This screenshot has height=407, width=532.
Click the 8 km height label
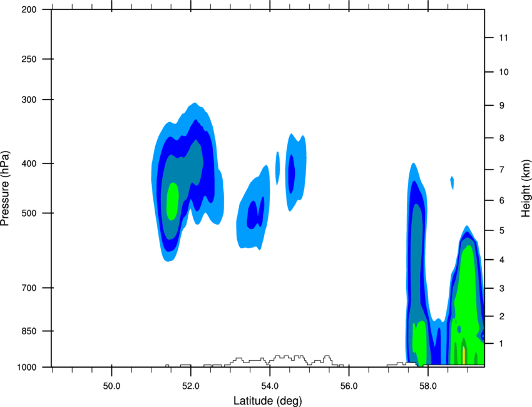point(502,138)
